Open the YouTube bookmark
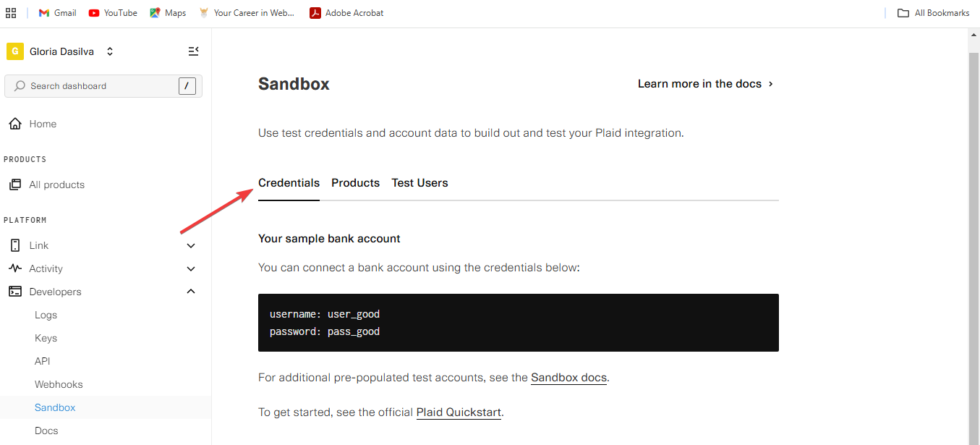The width and height of the screenshot is (980, 445). pyautogui.click(x=112, y=12)
